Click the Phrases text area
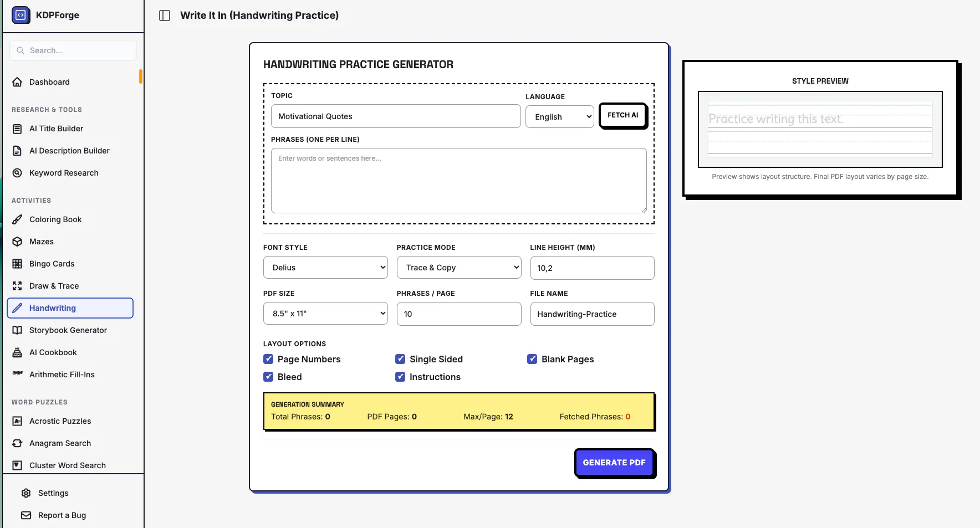 [x=459, y=181]
